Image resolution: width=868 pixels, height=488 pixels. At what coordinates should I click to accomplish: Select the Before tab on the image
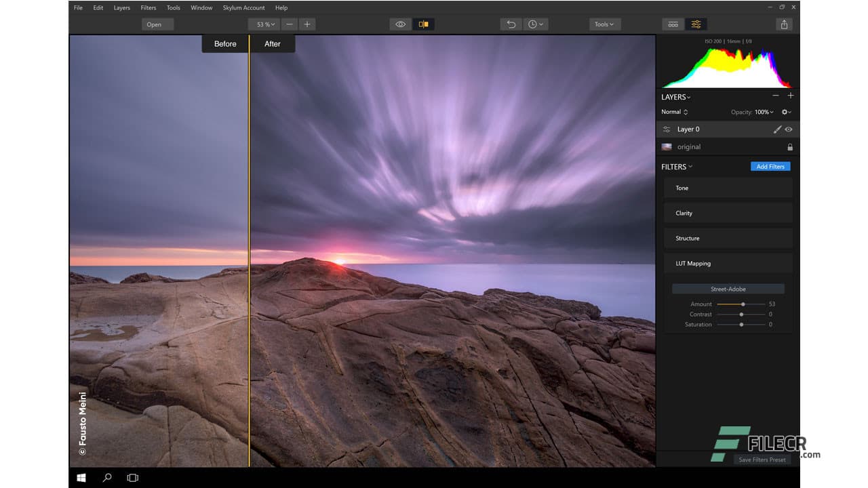(x=224, y=43)
